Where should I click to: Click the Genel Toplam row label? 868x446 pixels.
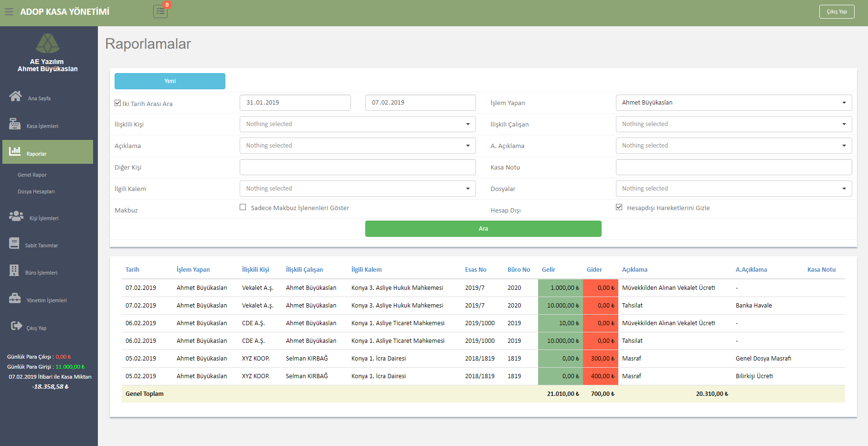pyautogui.click(x=145, y=394)
